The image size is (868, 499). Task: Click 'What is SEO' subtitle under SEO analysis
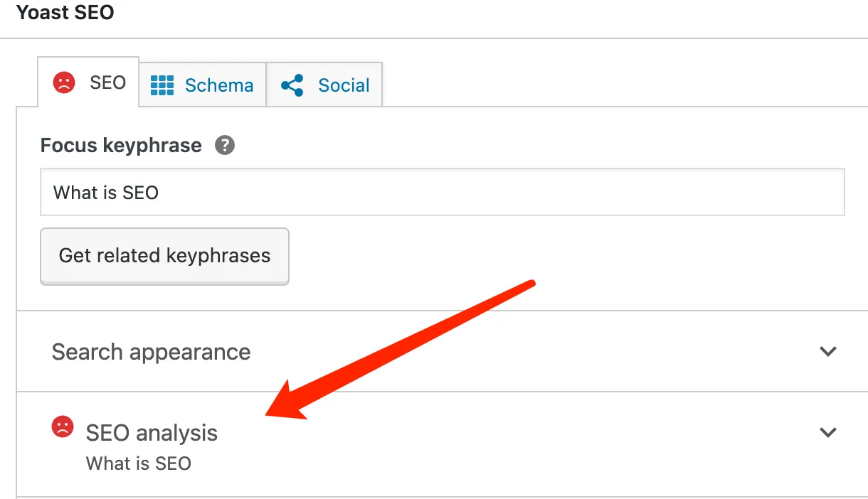[x=139, y=464]
